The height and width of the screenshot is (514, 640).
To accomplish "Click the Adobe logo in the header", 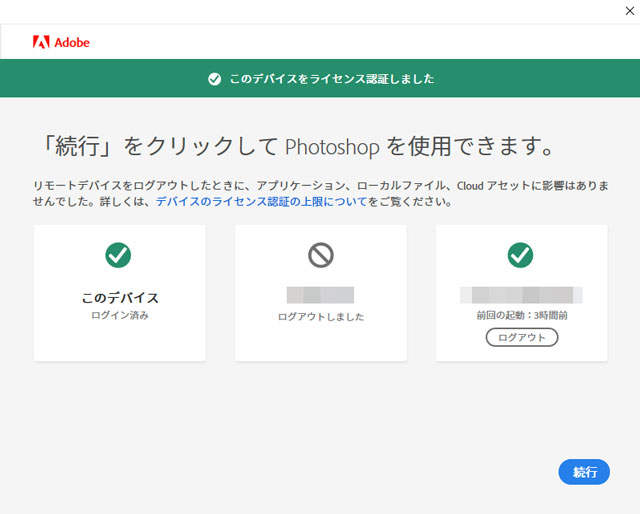I will point(61,42).
